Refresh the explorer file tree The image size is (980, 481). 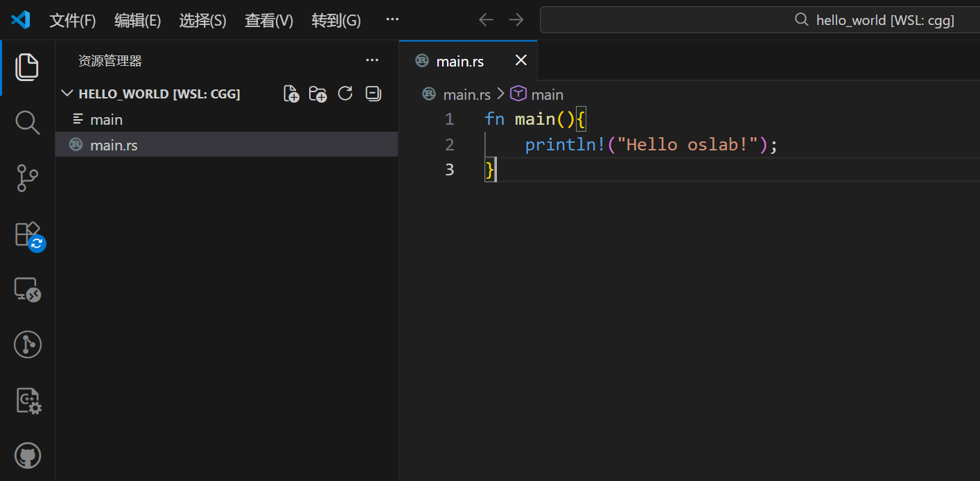tap(345, 94)
